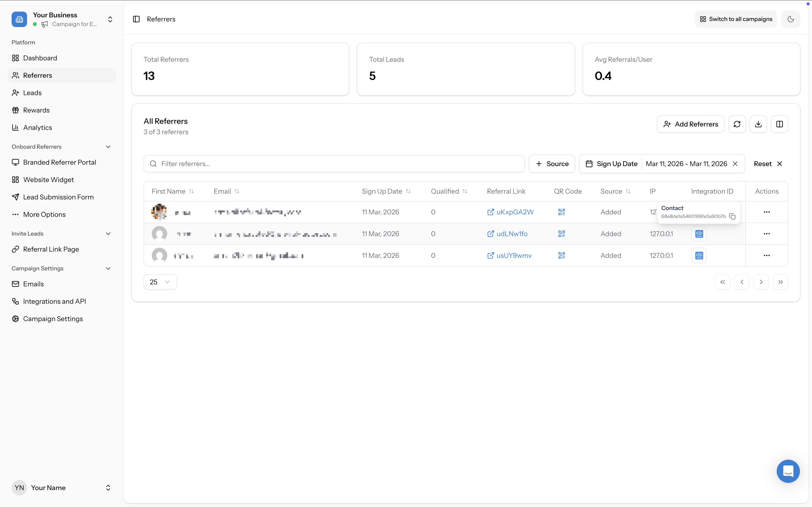Click inside the Filter referrers field
Viewport: 812px width, 507px height.
(x=334, y=164)
